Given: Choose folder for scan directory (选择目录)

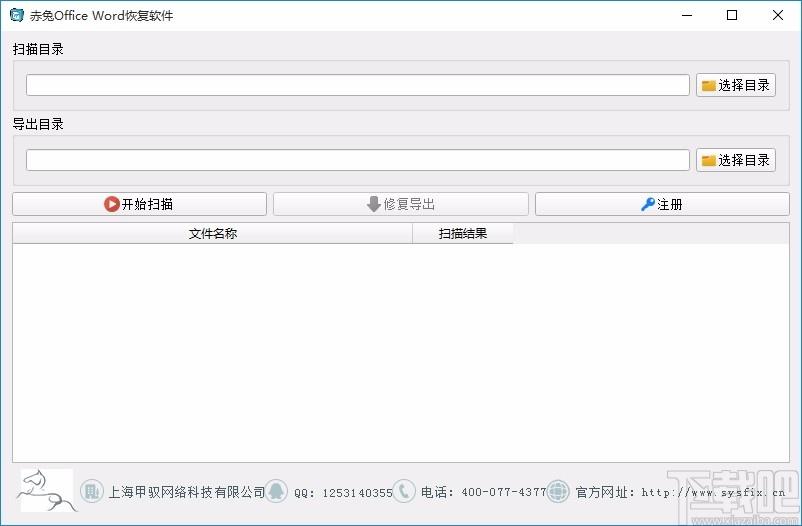Looking at the screenshot, I should click(x=736, y=85).
